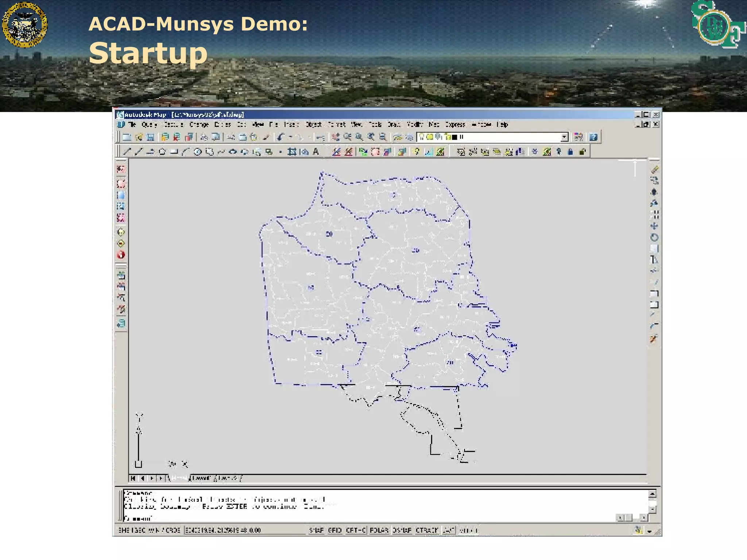Toggle OSNAP in status bar
This screenshot has width=747, height=560.
tap(402, 530)
